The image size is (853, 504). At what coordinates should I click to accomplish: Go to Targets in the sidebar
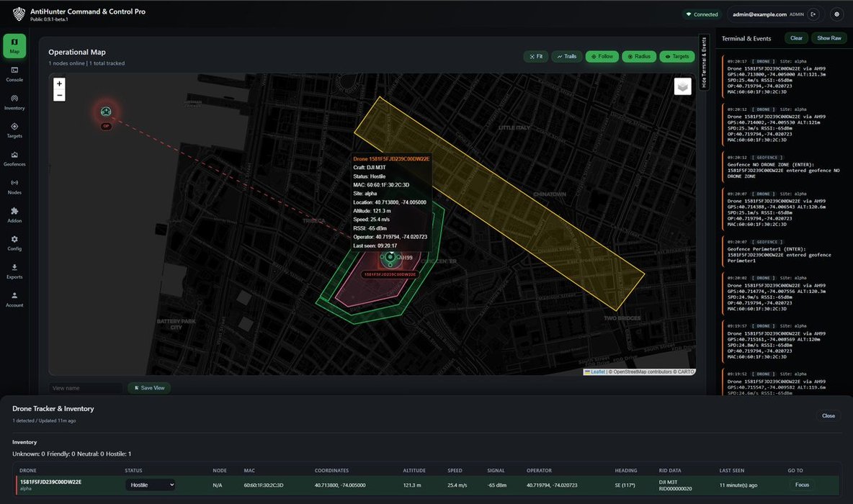tap(14, 130)
